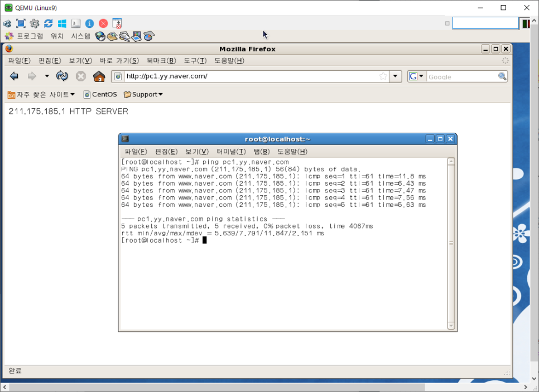Click the search magnifier in Google box
Viewport: 539px width, 392px height.
(x=502, y=76)
